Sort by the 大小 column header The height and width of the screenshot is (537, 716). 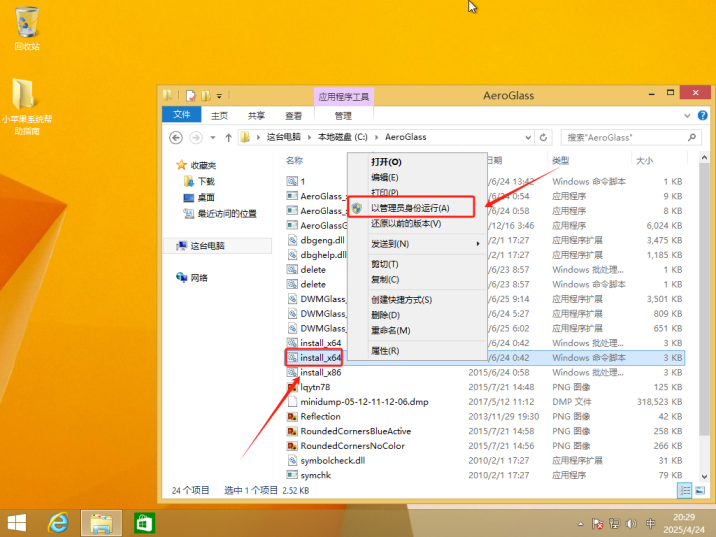[x=644, y=160]
